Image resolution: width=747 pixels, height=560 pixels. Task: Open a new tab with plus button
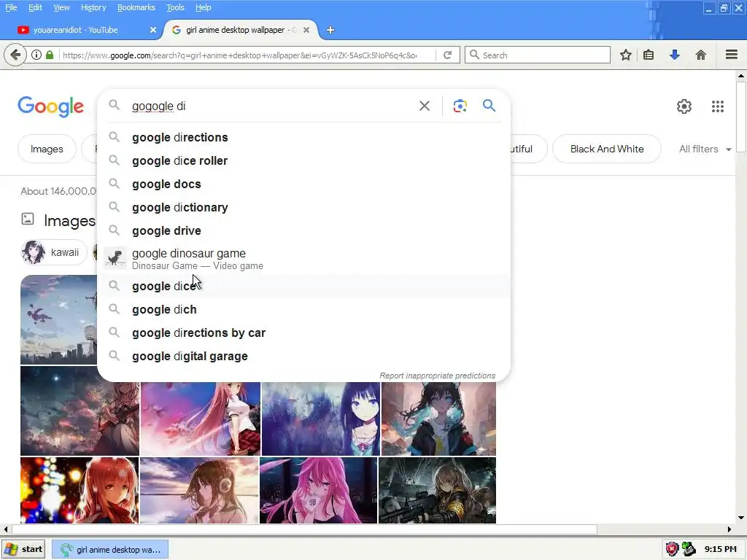[x=330, y=30]
